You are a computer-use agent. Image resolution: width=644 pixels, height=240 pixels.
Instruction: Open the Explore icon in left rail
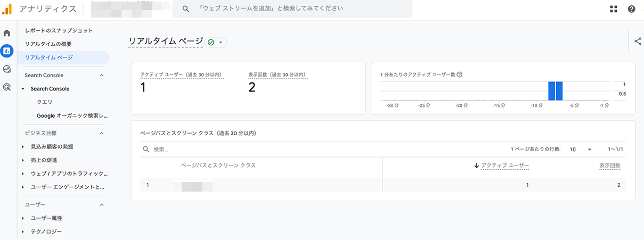point(7,69)
